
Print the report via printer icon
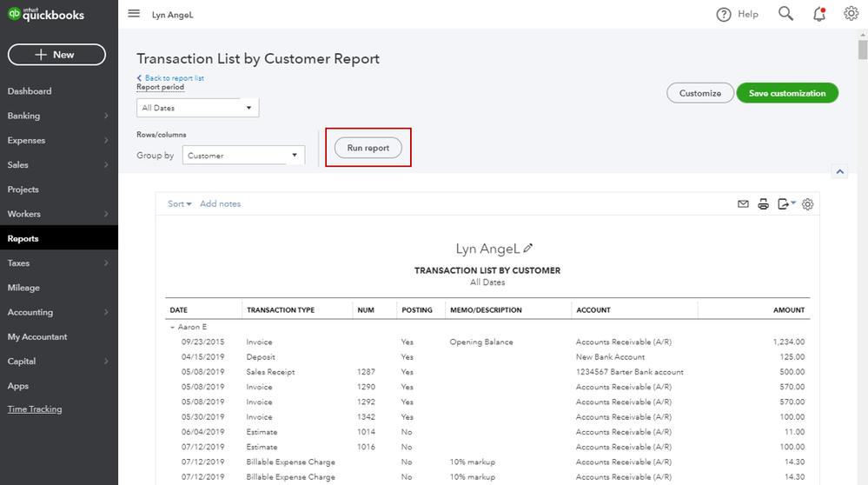click(764, 204)
